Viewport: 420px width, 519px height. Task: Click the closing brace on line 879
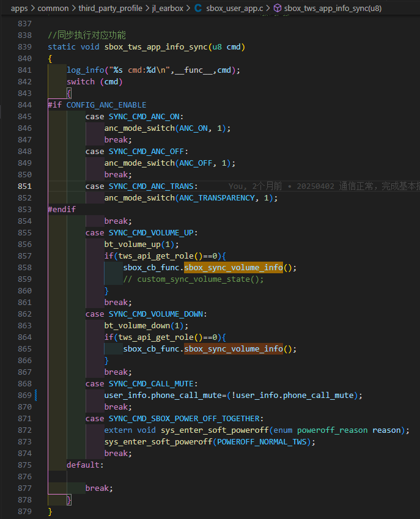[50, 512]
